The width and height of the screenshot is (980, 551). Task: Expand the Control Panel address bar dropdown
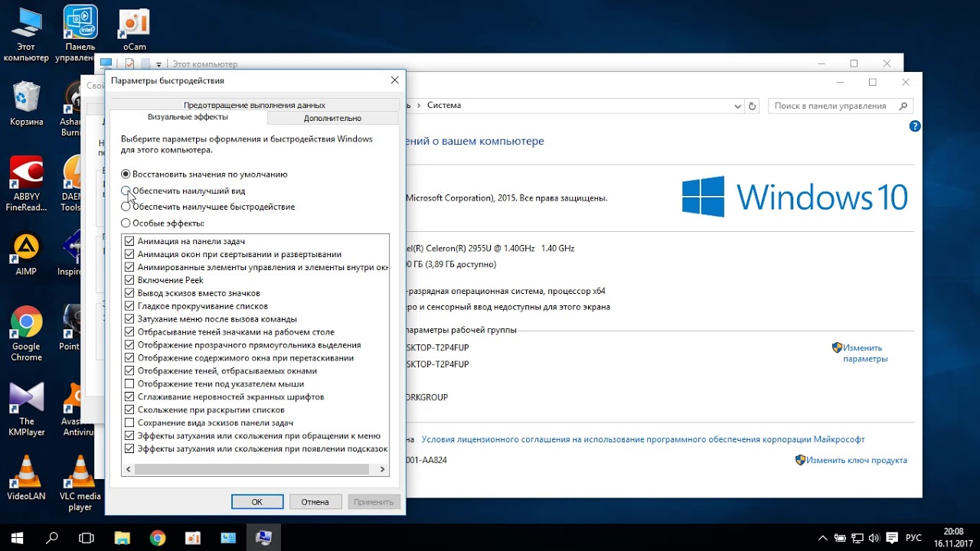coord(737,106)
